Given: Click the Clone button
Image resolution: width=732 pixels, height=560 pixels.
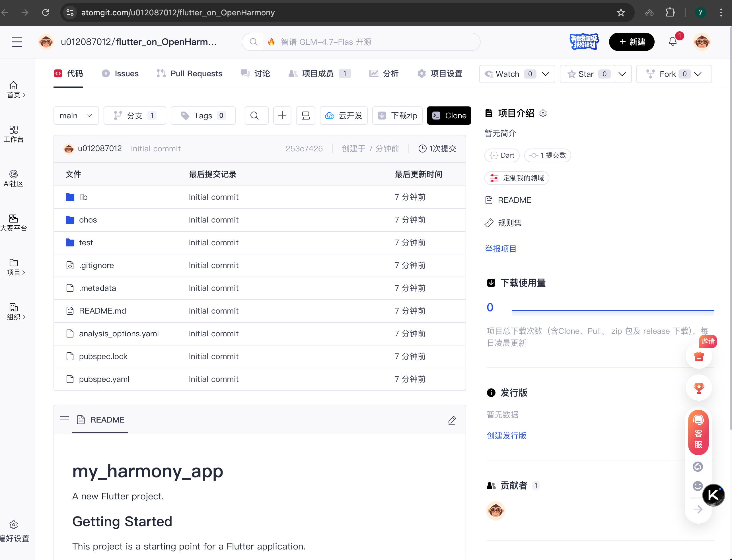Looking at the screenshot, I should click(x=449, y=116).
